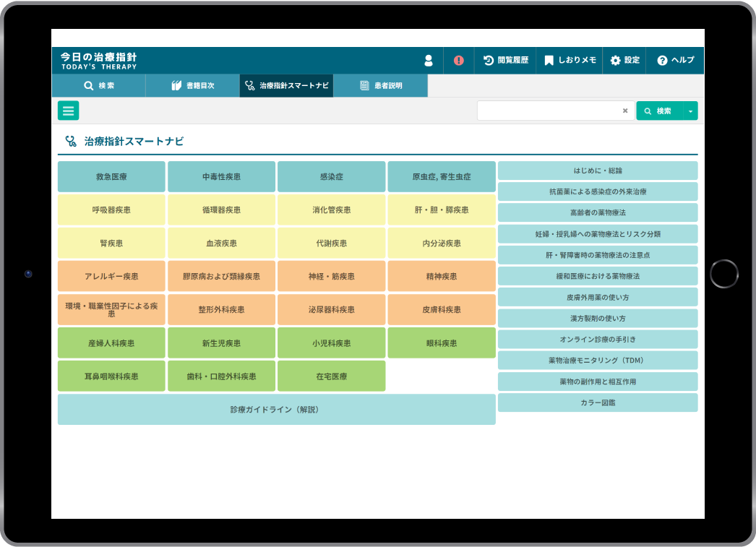This screenshot has height=547, width=756.
Task: Open the user account icon
Action: click(429, 61)
